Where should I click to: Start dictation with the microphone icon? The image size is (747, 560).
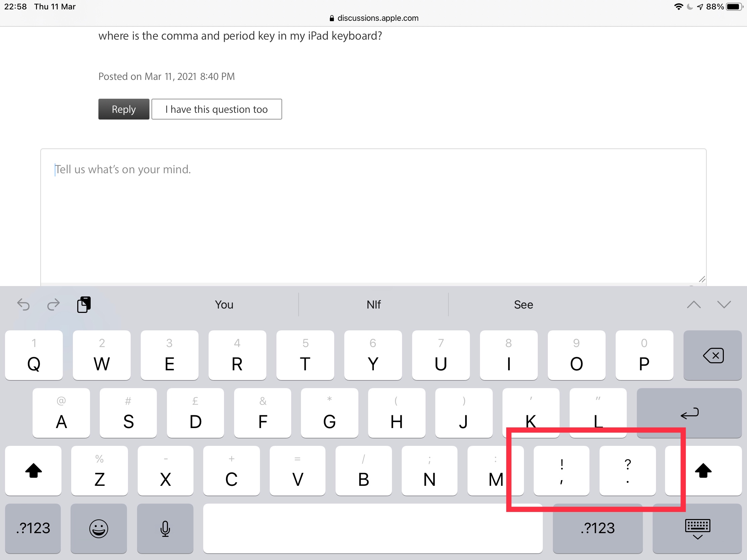[165, 528]
